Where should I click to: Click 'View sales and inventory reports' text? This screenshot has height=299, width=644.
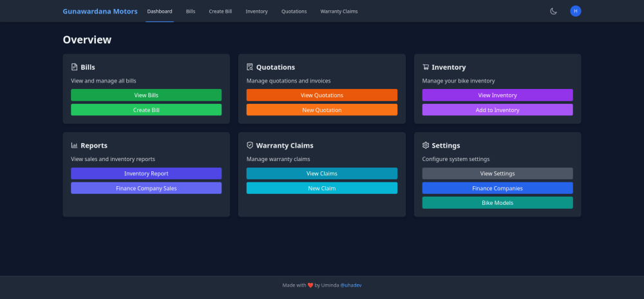pos(113,159)
